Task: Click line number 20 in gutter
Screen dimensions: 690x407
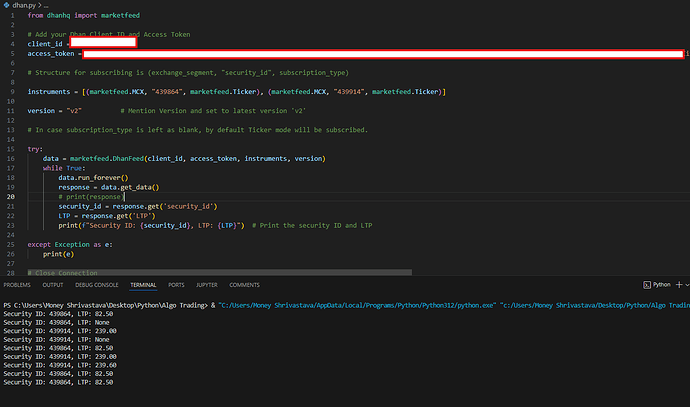Action: [x=11, y=197]
